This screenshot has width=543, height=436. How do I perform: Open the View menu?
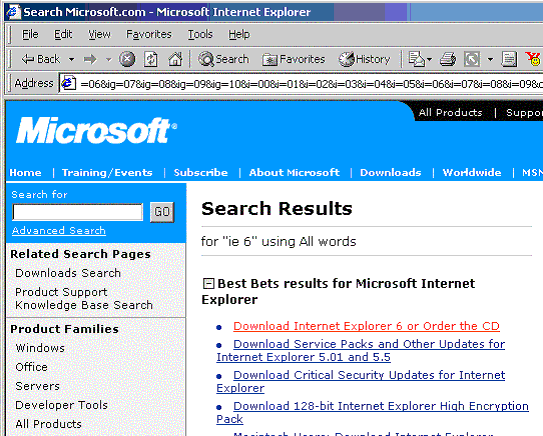pyautogui.click(x=99, y=34)
